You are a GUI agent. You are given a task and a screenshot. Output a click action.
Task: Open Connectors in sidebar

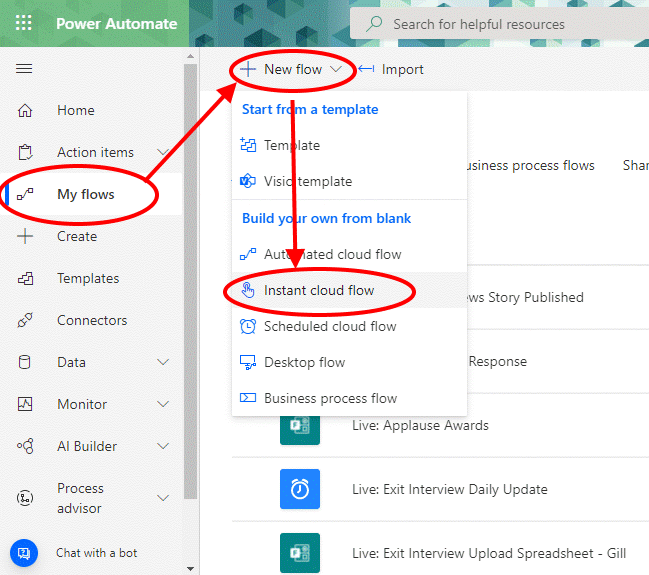[92, 320]
